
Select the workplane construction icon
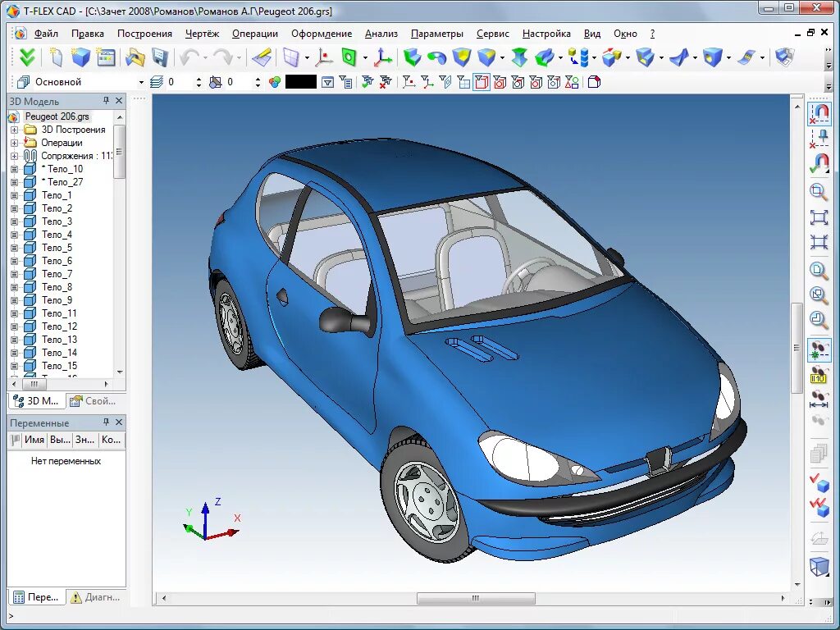click(x=291, y=57)
